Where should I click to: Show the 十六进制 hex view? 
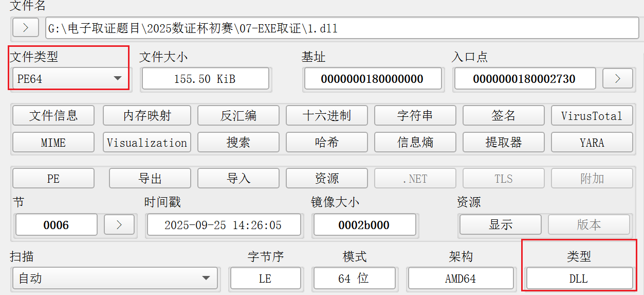click(x=327, y=116)
